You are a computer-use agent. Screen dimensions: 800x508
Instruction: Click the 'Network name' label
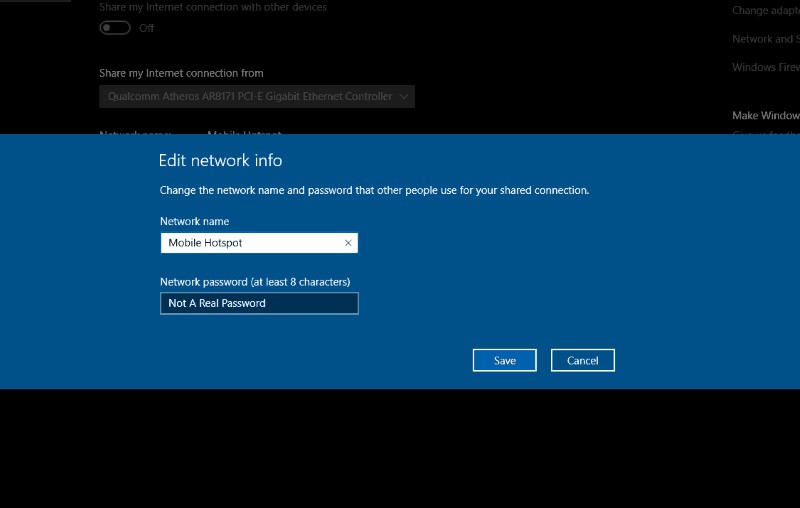tap(194, 221)
